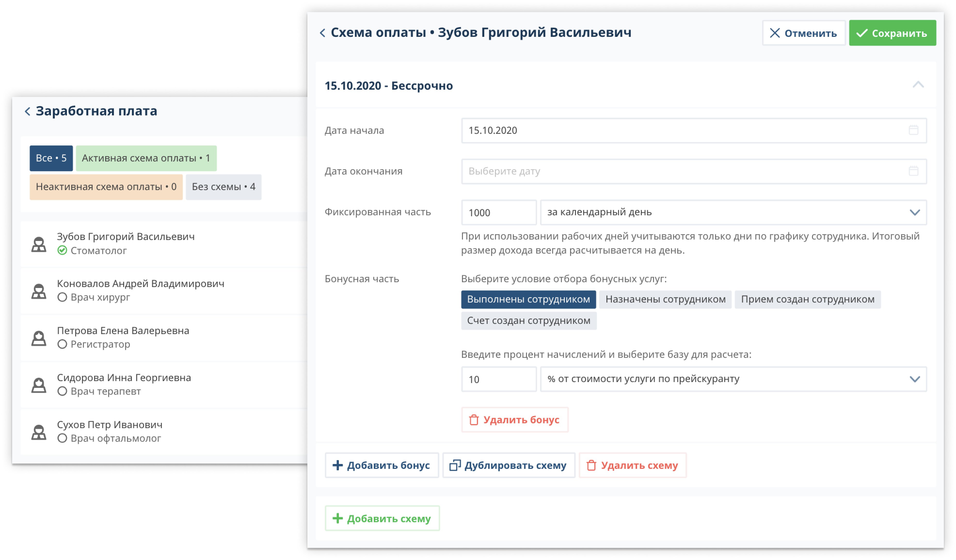Image resolution: width=956 pixels, height=560 pixels.
Task: Click back arrow beside Заработная плата
Action: (x=27, y=111)
